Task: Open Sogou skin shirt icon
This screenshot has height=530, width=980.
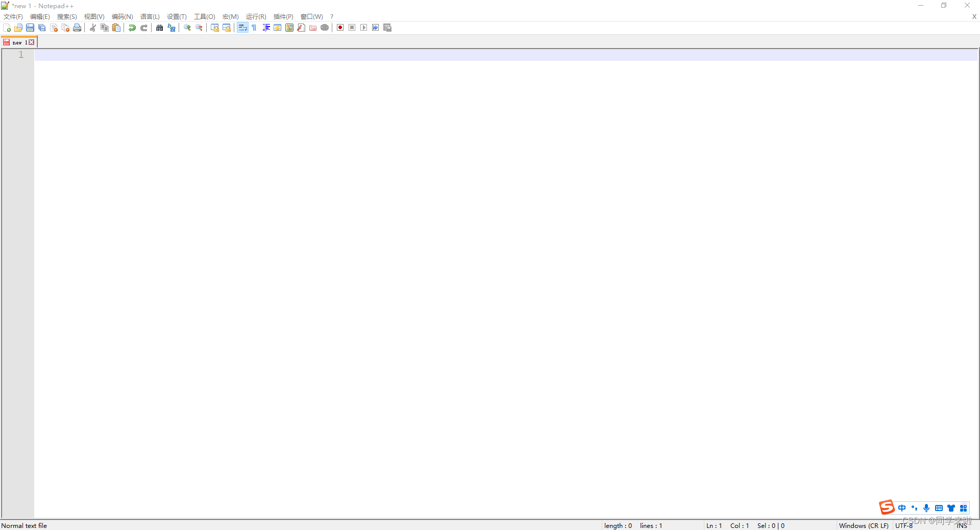Action: [x=951, y=508]
